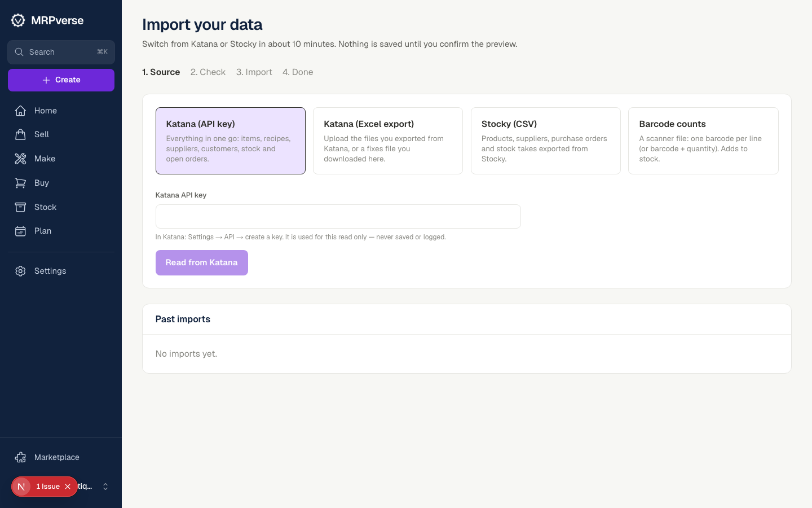Click the Stock archive box icon
This screenshot has height=508, width=812.
20,207
